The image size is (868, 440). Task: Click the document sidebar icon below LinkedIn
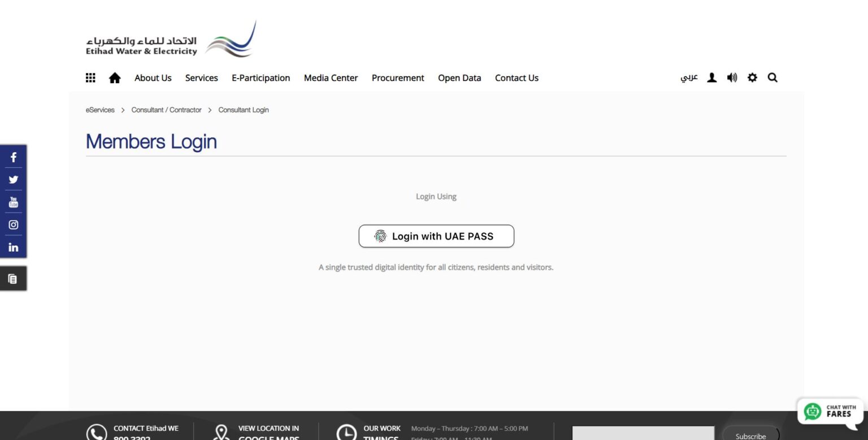13,279
